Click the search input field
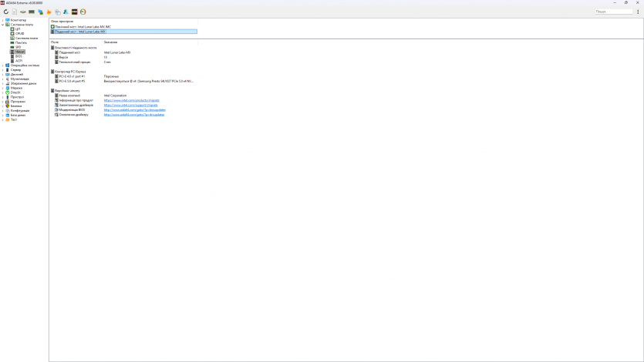This screenshot has height=362, width=644. 613,12
